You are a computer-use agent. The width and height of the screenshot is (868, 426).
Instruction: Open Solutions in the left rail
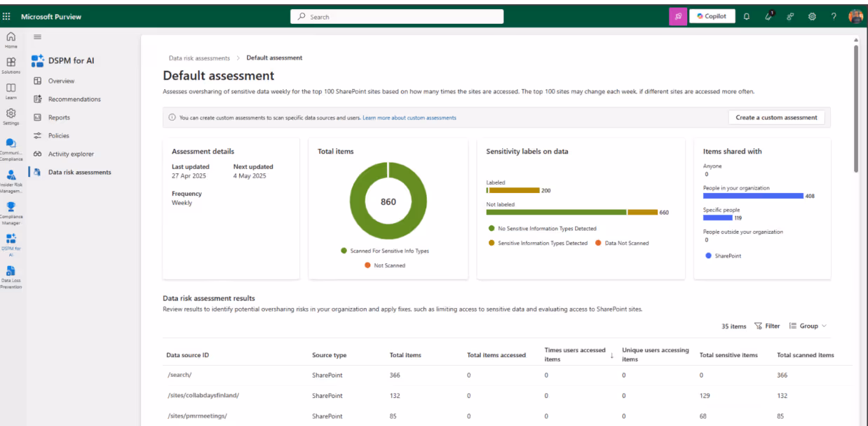tap(11, 65)
